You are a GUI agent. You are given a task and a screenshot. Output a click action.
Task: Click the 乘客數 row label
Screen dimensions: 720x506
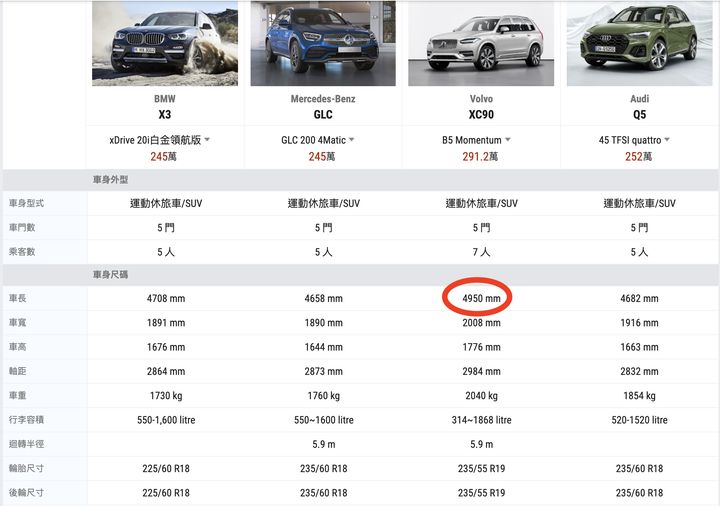22,252
